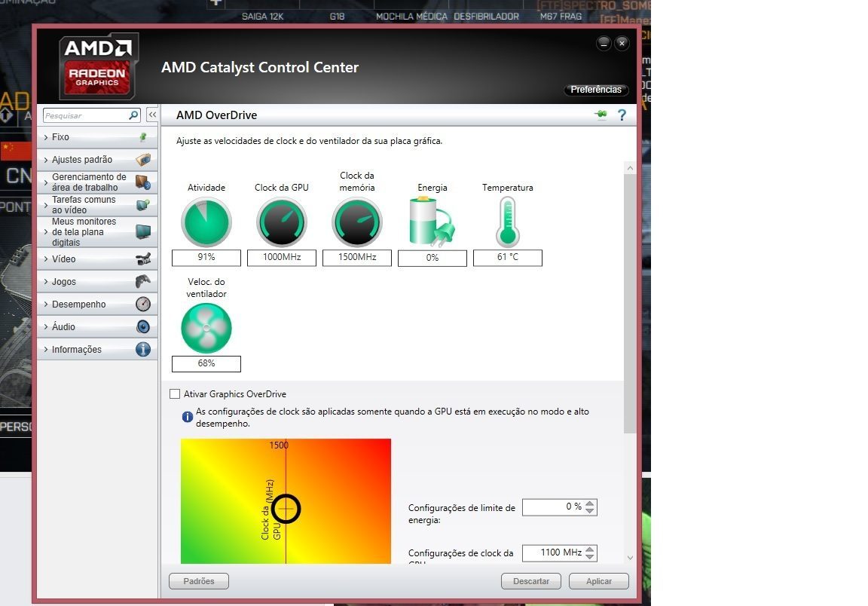
Task: Expand Gerenciamento de área de trabalho
Action: click(97, 182)
